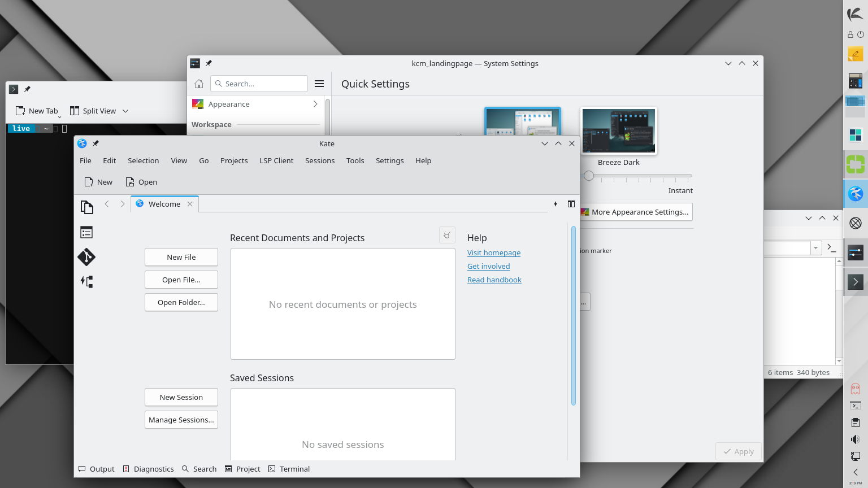The height and width of the screenshot is (488, 868).
Task: Select the Breeze Dark theme thumbnail
Action: pos(619,131)
